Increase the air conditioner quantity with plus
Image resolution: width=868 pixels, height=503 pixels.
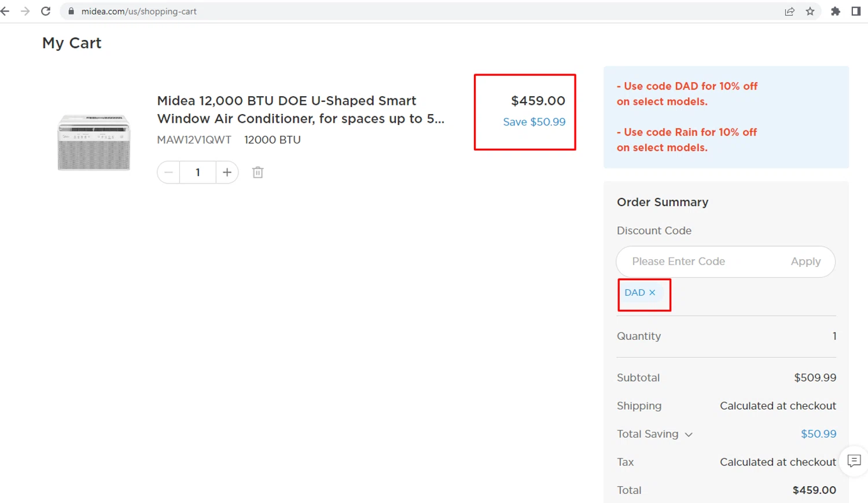[227, 172]
